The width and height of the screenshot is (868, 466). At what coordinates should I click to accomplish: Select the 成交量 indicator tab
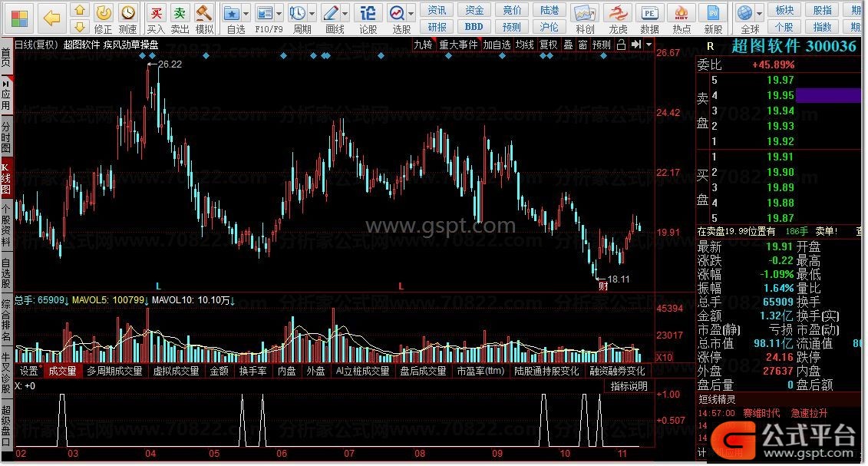[63, 371]
